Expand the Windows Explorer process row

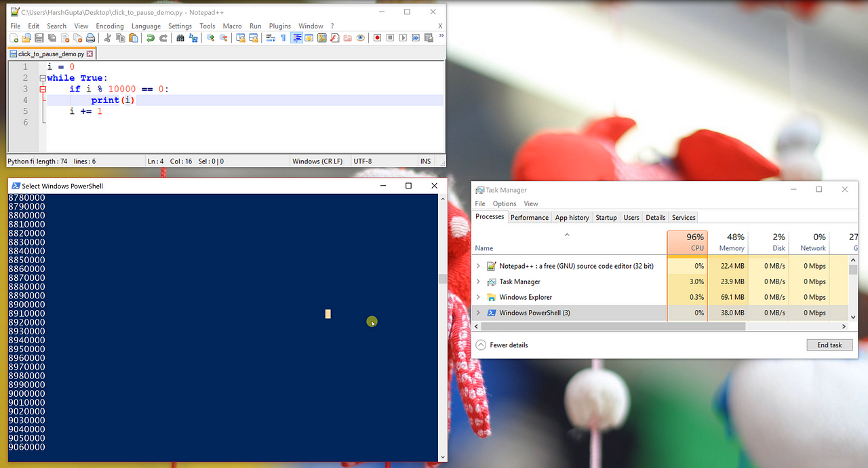pos(478,297)
